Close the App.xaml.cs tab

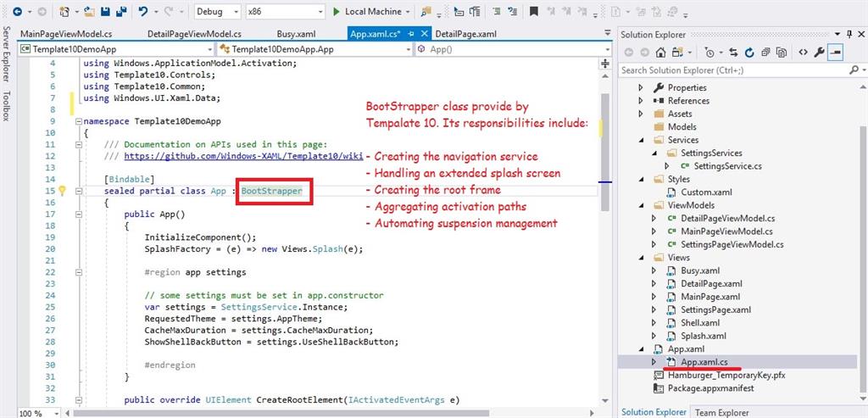pos(425,34)
